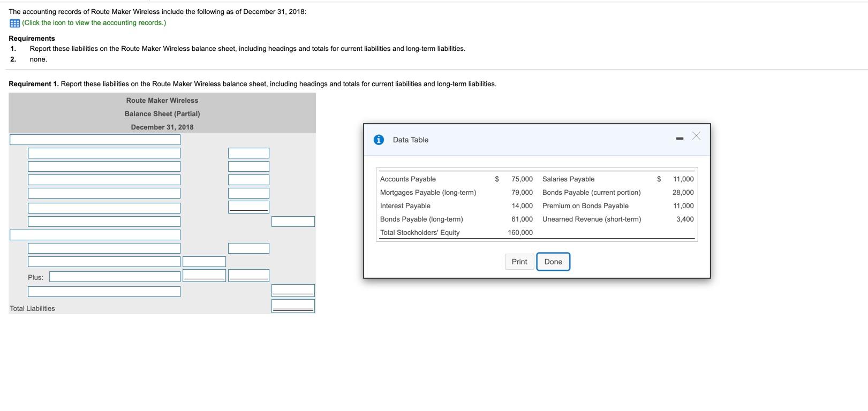Close the Data Table dialog with the X
The height and width of the screenshot is (411, 868).
(x=696, y=136)
